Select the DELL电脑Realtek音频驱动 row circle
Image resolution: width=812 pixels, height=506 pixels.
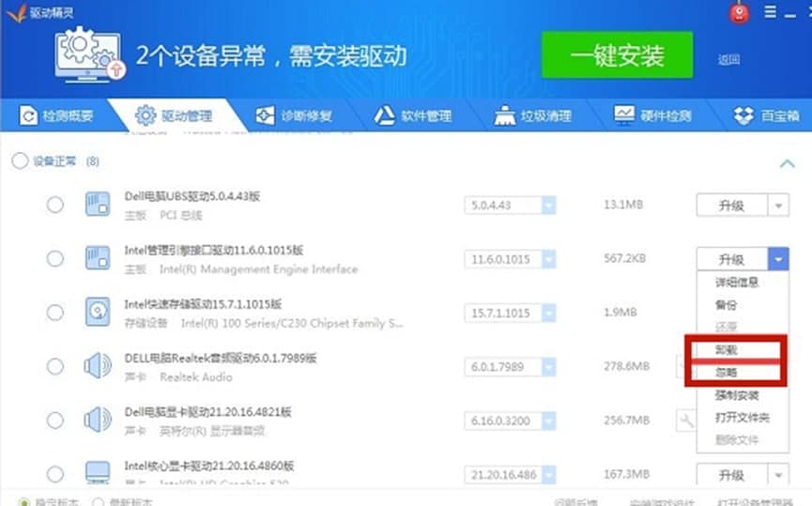pos(54,367)
